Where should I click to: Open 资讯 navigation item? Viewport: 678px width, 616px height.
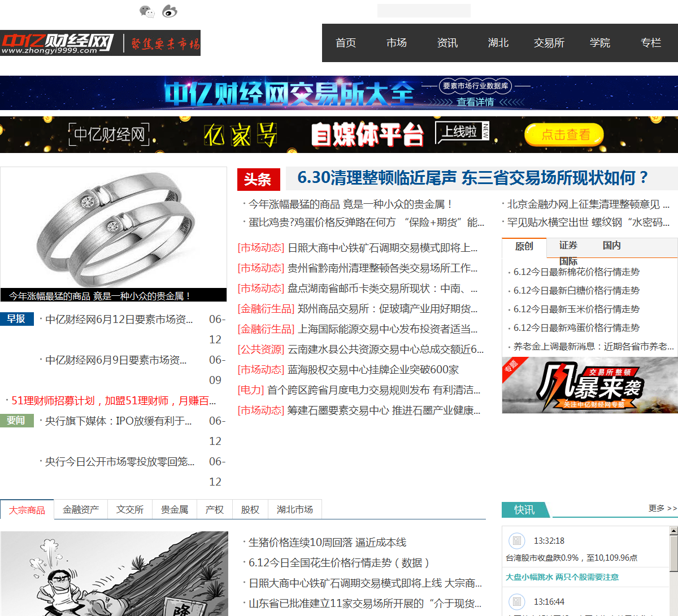click(x=447, y=43)
